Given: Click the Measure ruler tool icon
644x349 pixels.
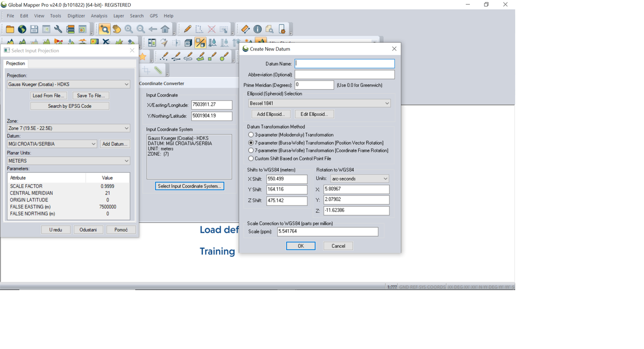Looking at the screenshot, I should click(245, 29).
